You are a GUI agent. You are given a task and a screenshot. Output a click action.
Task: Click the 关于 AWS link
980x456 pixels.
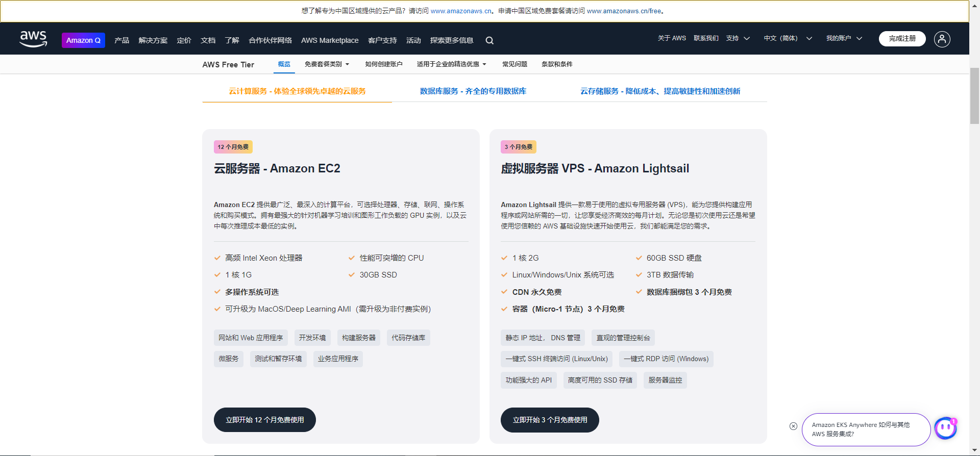pos(672,38)
